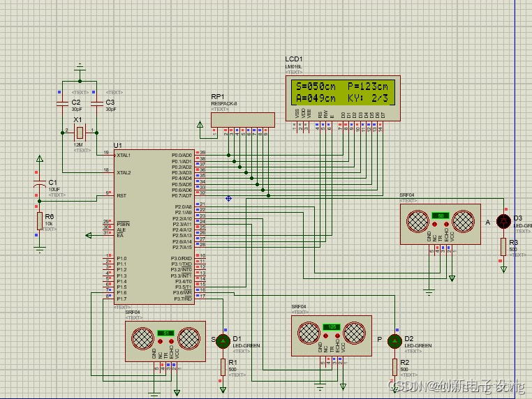The image size is (532, 399).
Task: Select the RP1 RESPACK-8 resistor pack
Action: click(x=243, y=120)
